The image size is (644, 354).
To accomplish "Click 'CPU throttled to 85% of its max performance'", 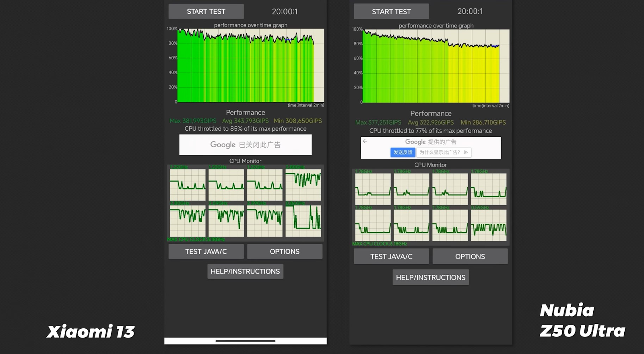I will point(246,129).
